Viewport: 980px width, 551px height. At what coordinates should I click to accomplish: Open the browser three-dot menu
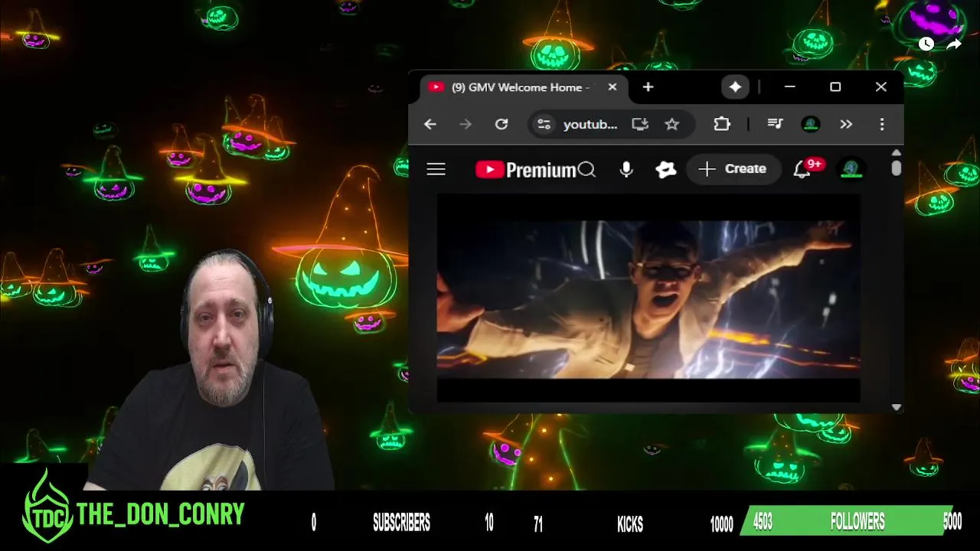coord(882,124)
